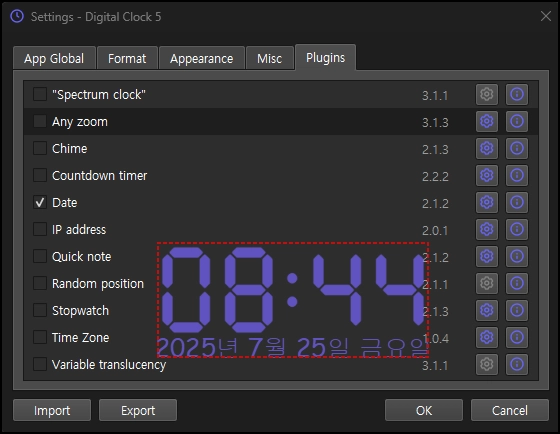Open the Misc tab

(x=270, y=58)
